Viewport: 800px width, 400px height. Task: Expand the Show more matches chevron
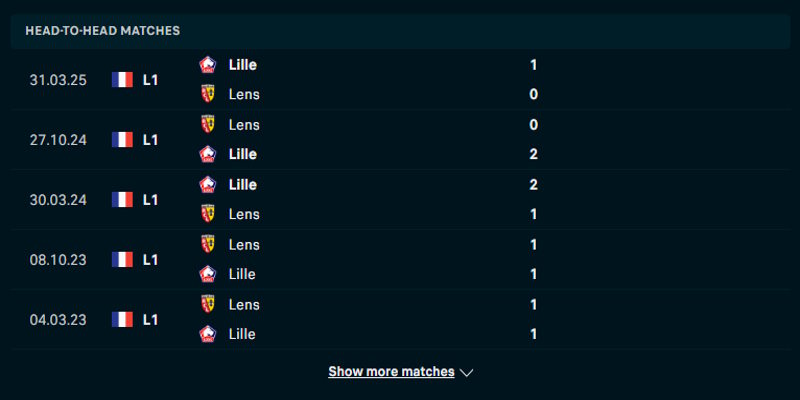(x=466, y=372)
